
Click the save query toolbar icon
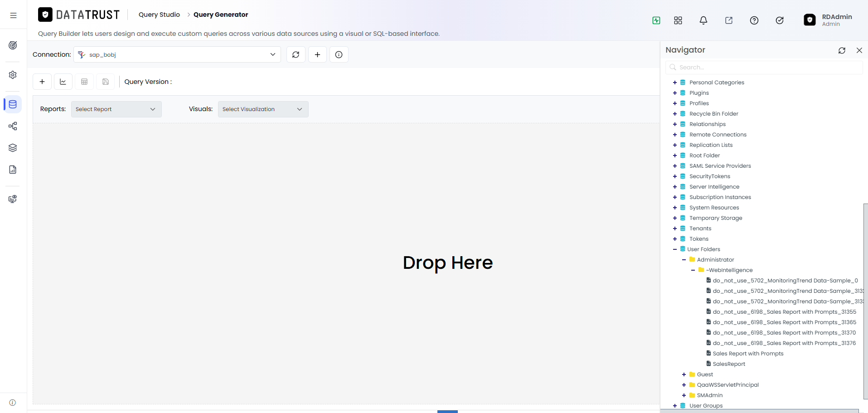click(106, 82)
